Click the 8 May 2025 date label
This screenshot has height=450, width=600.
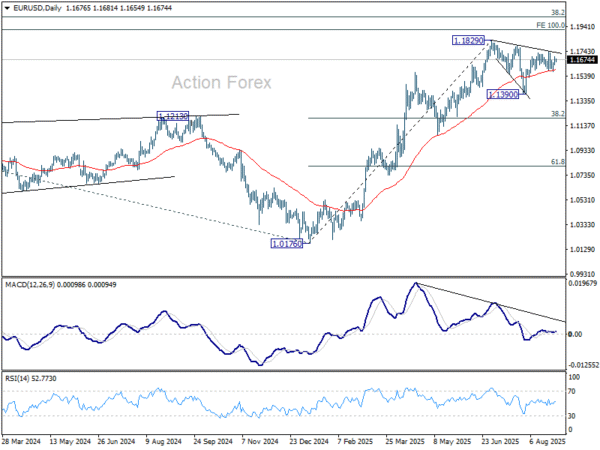coord(452,442)
